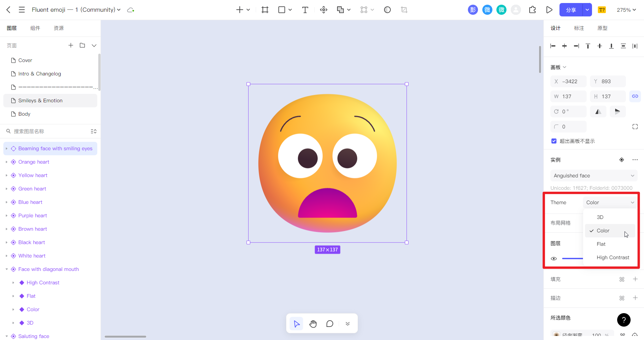Click the layer filter icon beside search
This screenshot has width=644, height=340.
pyautogui.click(x=94, y=131)
